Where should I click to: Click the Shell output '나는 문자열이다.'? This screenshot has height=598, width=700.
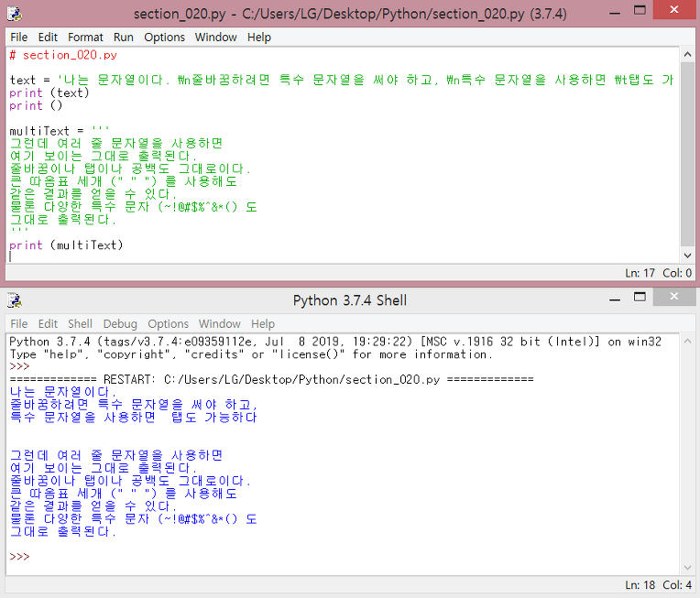(62, 392)
